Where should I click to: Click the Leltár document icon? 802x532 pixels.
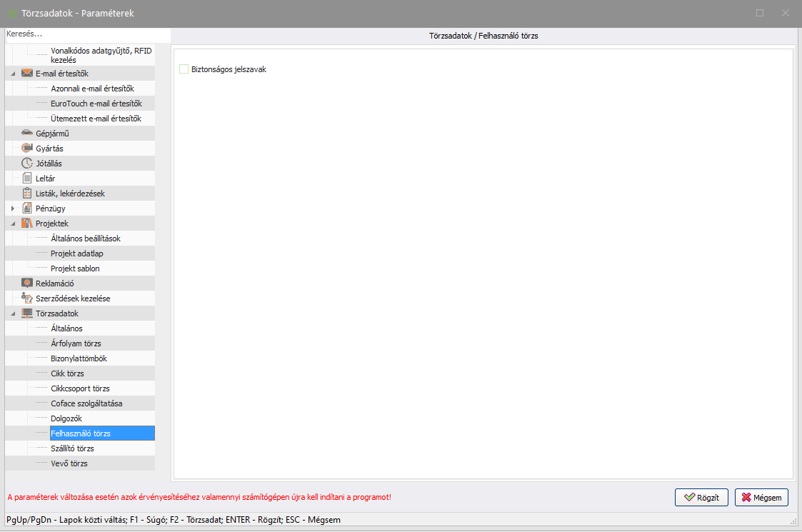click(27, 179)
